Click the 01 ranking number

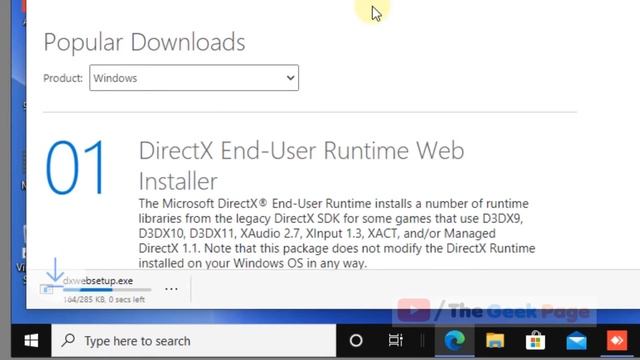tap(76, 167)
